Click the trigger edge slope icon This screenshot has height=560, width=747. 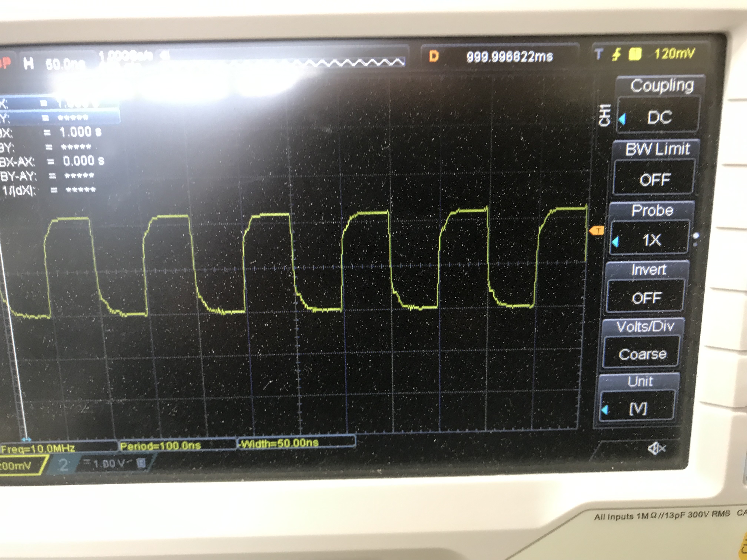[616, 54]
